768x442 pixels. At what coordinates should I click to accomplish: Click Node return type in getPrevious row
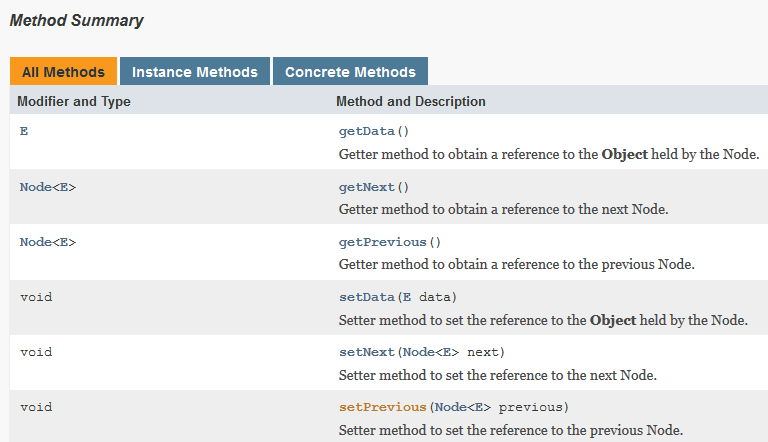point(35,242)
